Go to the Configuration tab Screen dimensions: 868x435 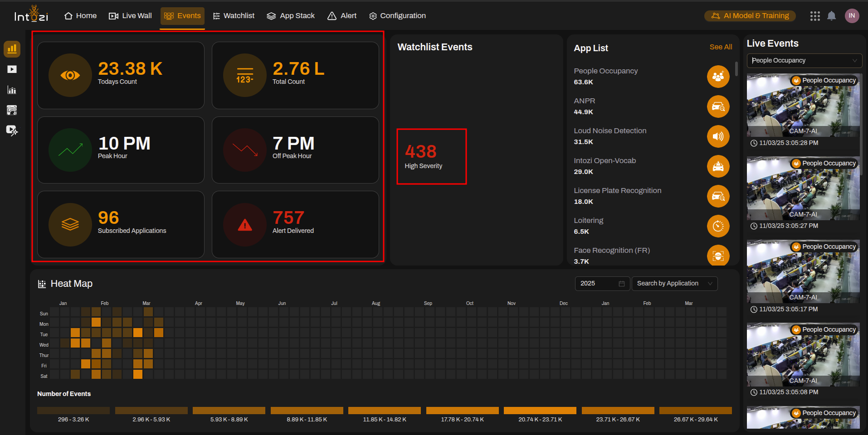[x=397, y=16]
